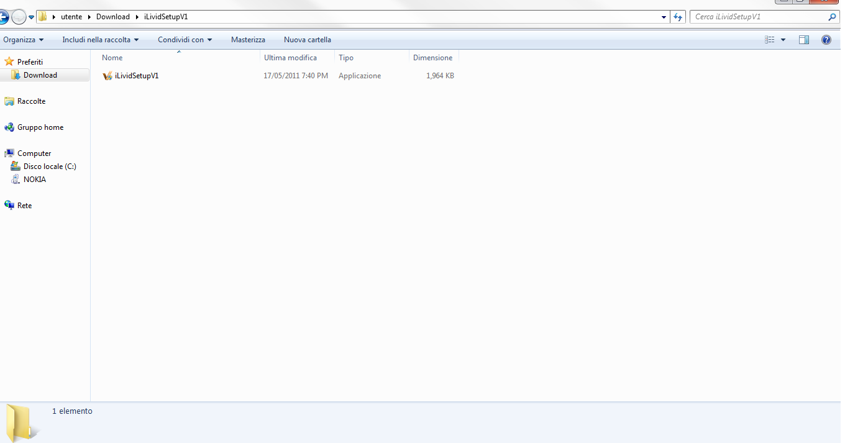Select Rete label in navigation pane
Image resolution: width=868 pixels, height=443 pixels.
tap(25, 206)
